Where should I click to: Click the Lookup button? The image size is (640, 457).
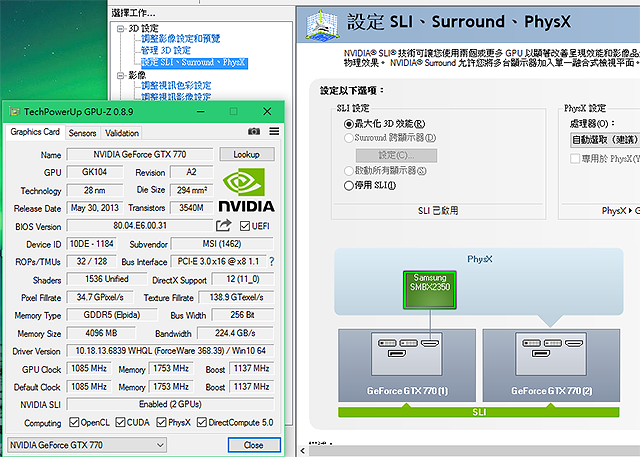(247, 154)
